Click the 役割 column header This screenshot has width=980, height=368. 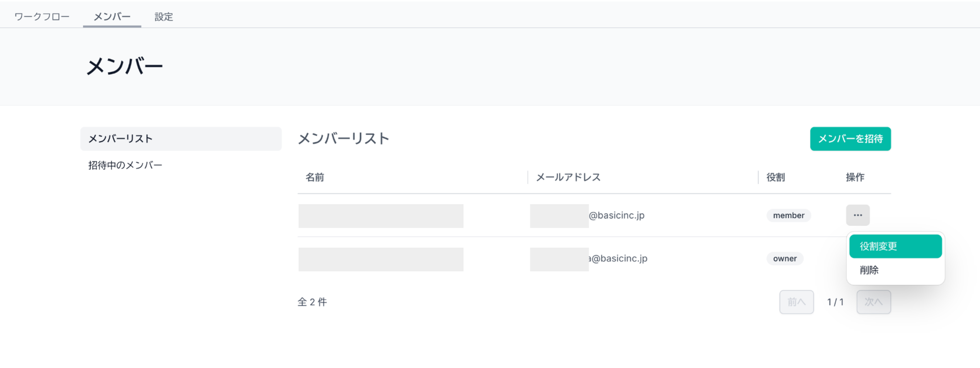click(775, 177)
